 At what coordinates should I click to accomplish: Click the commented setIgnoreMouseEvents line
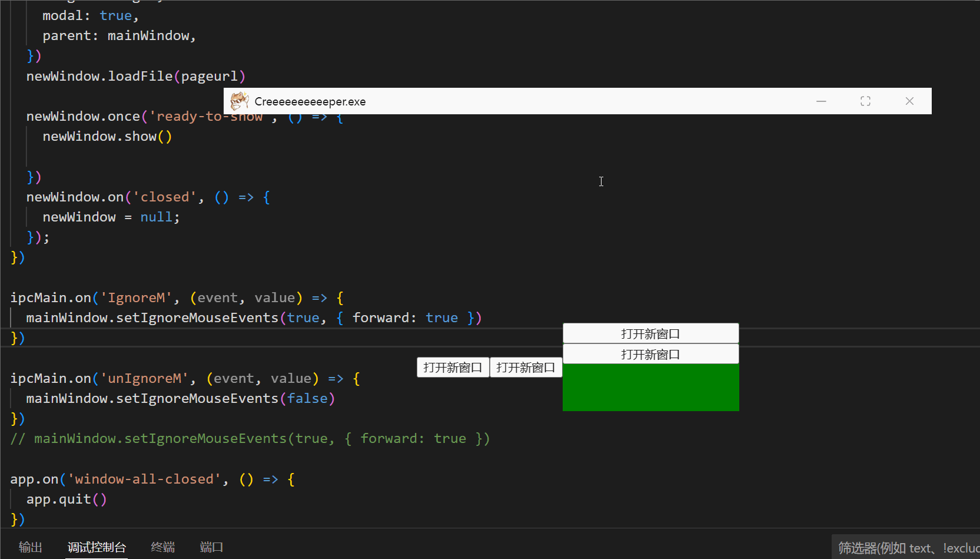(x=250, y=439)
